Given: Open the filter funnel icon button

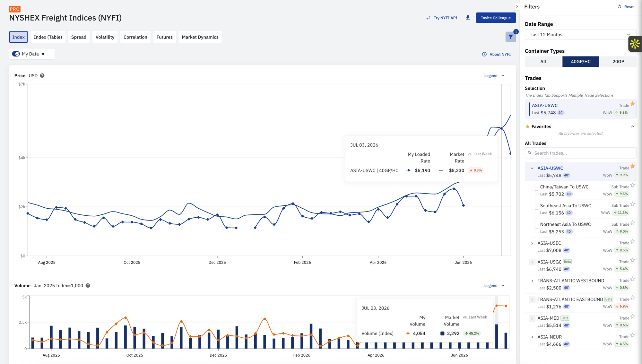Looking at the screenshot, I should [510, 37].
